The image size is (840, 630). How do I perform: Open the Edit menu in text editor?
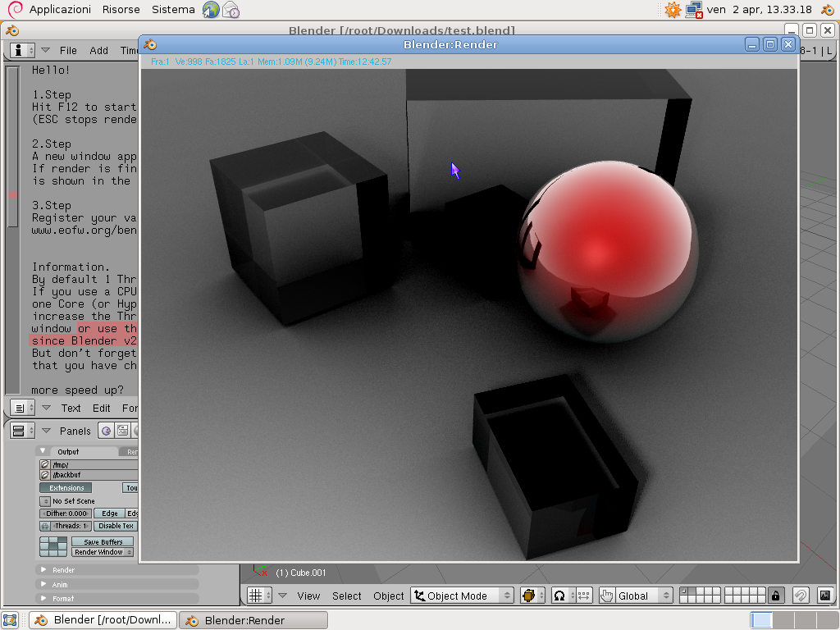101,409
